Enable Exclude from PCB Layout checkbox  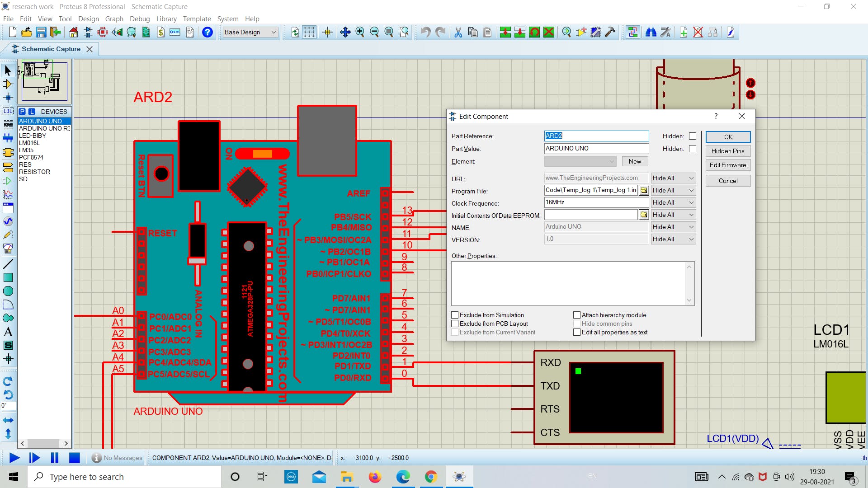pyautogui.click(x=455, y=324)
